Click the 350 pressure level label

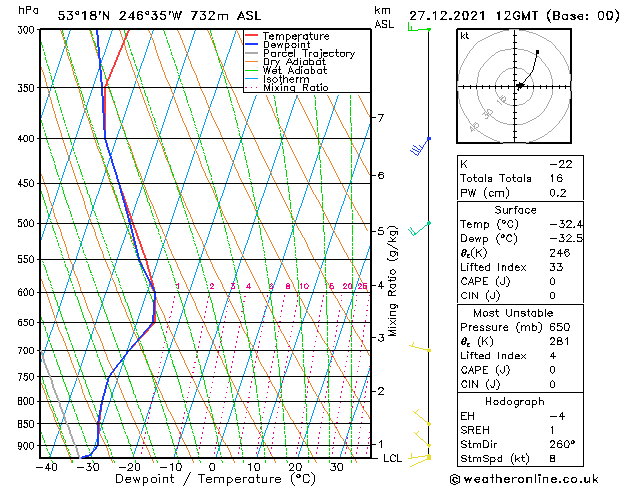[x=28, y=88]
